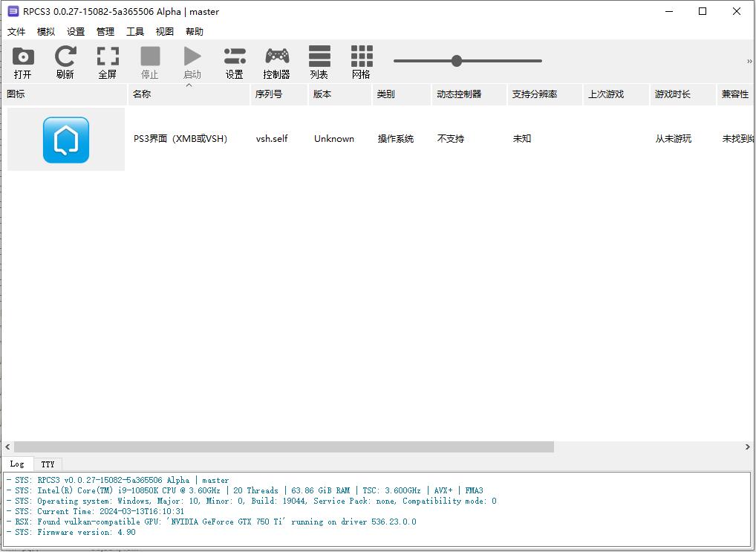756x552 pixels.
Task: Click the 打开 (Open) camera icon
Action: (x=23, y=56)
